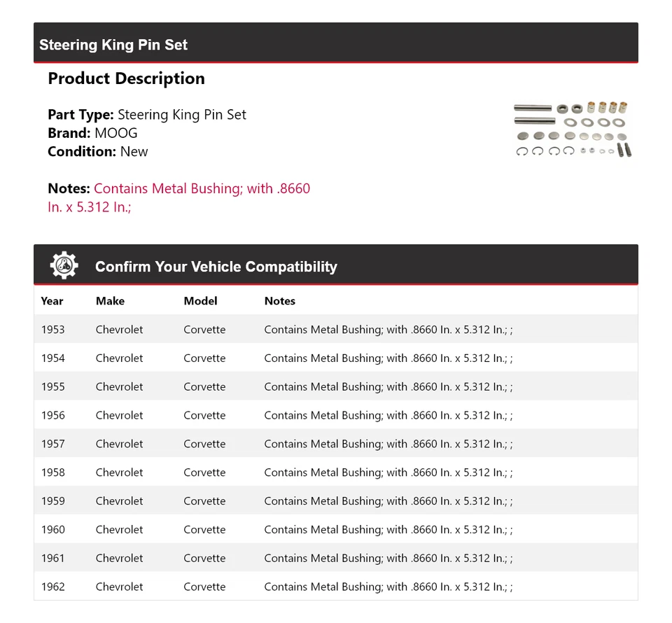Click the 1955 Chevrolet Corvette row
This screenshot has width=672, height=623.
point(335,387)
